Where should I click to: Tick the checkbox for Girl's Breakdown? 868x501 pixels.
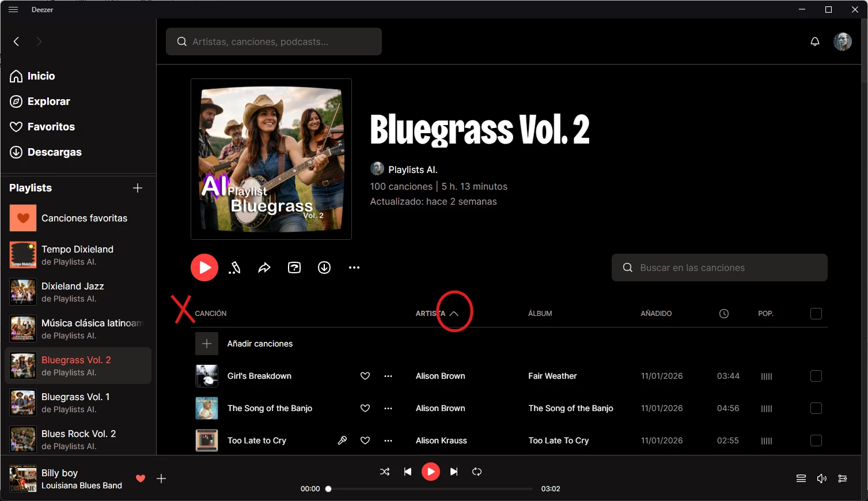tap(816, 376)
